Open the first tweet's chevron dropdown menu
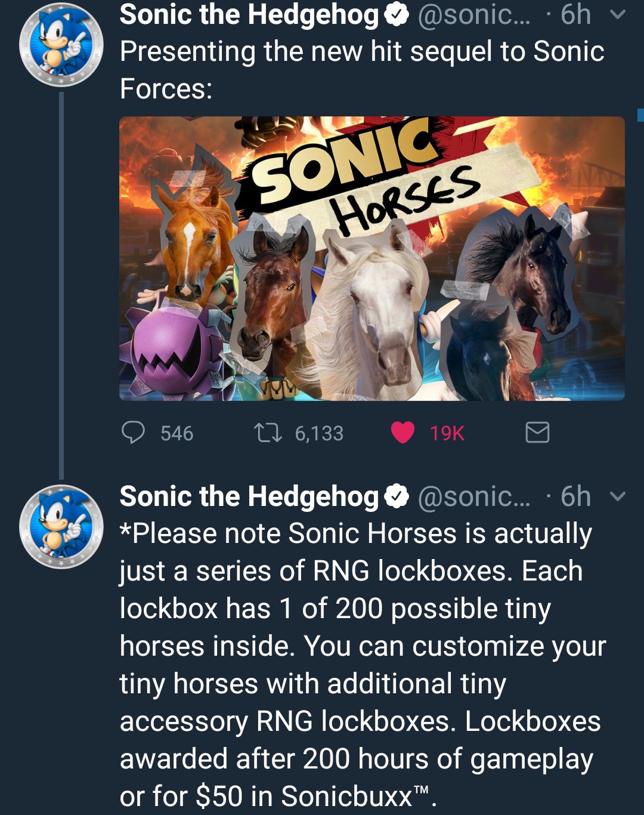This screenshot has height=815, width=644. click(618, 14)
